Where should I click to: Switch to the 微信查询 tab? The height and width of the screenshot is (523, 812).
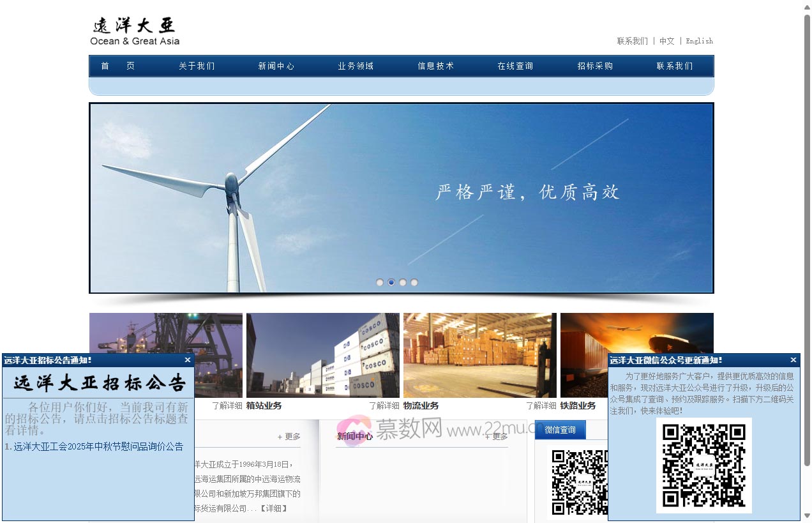[560, 430]
